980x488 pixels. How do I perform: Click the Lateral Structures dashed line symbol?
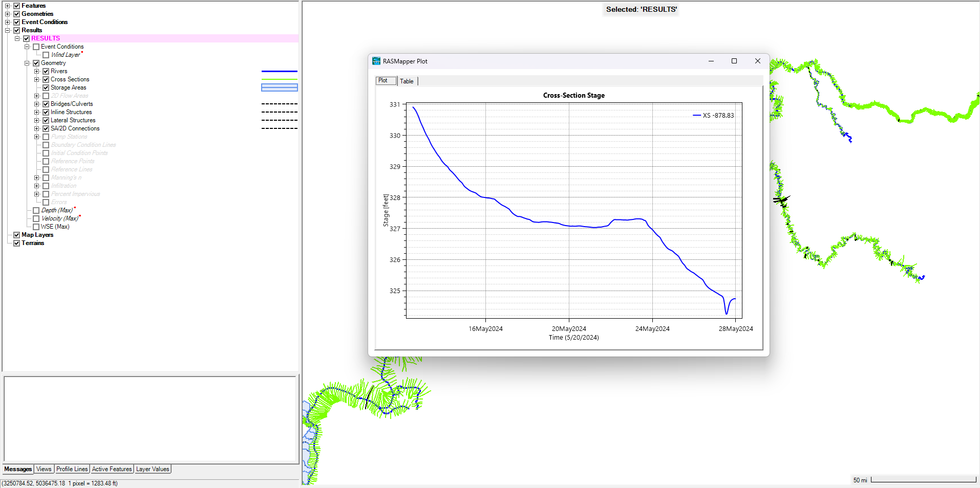(x=280, y=120)
